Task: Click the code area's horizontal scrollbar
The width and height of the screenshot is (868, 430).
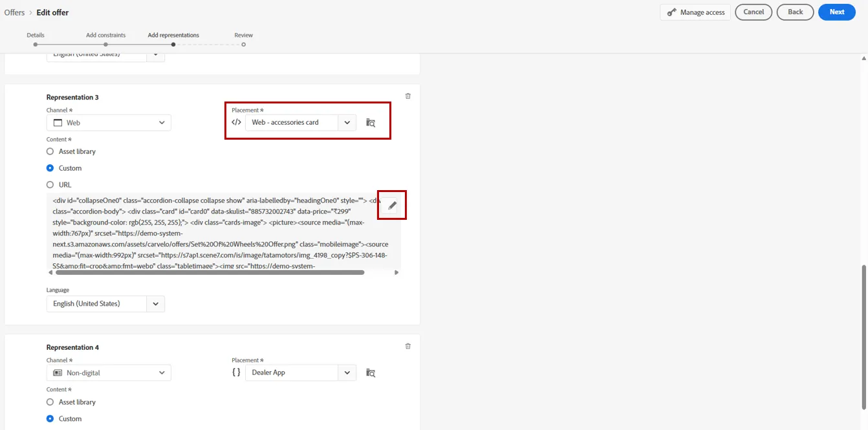Action: click(x=210, y=272)
